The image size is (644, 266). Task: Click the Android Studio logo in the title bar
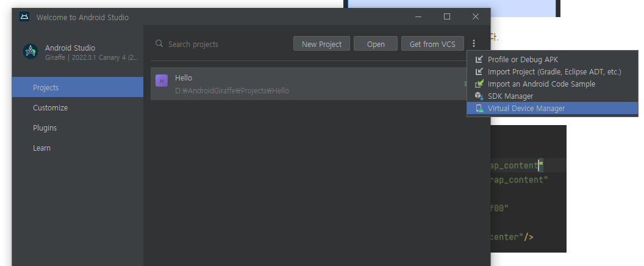24,17
